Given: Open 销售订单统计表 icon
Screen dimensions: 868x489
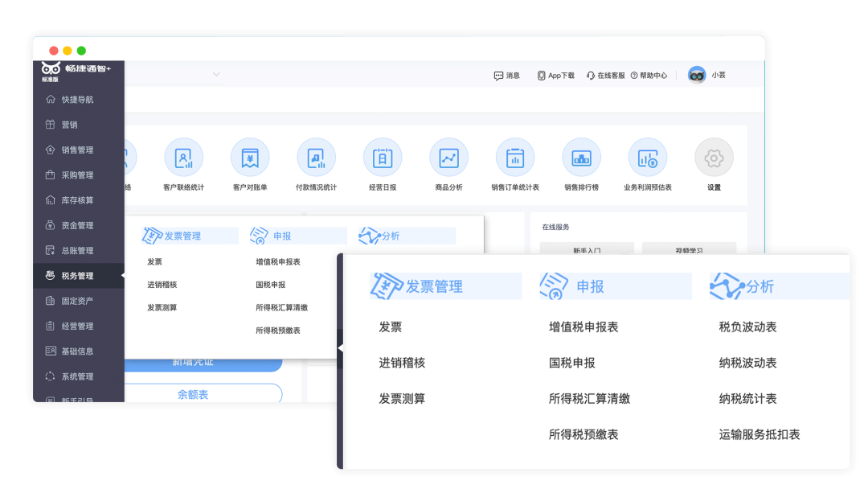Looking at the screenshot, I should (515, 158).
